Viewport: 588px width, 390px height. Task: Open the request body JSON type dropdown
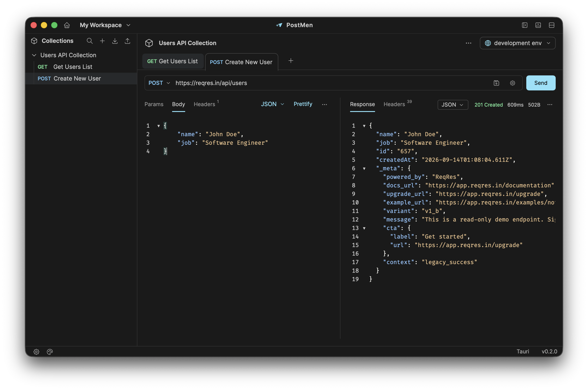click(x=272, y=104)
